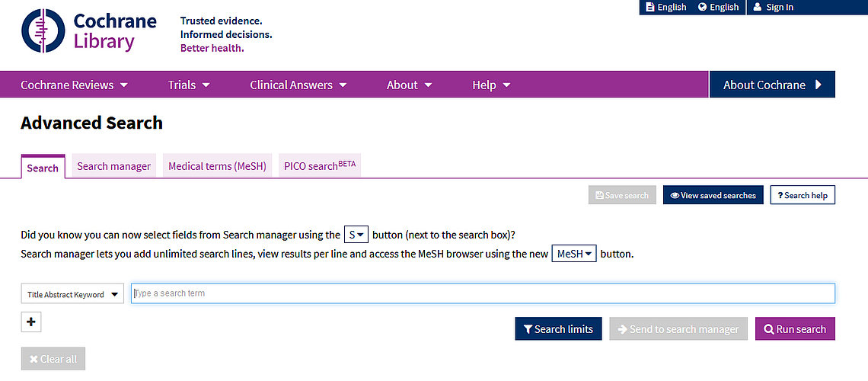Expand the Help menu
The image size is (868, 381).
coord(491,85)
